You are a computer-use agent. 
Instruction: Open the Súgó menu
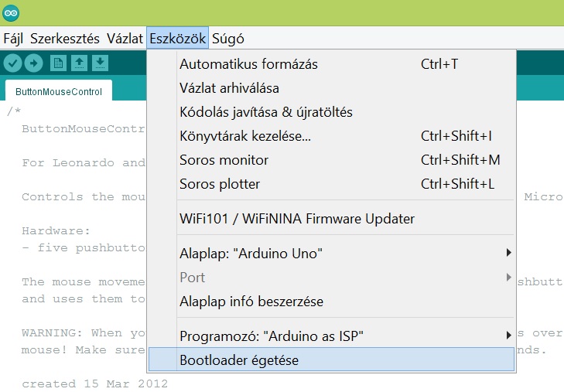click(228, 39)
